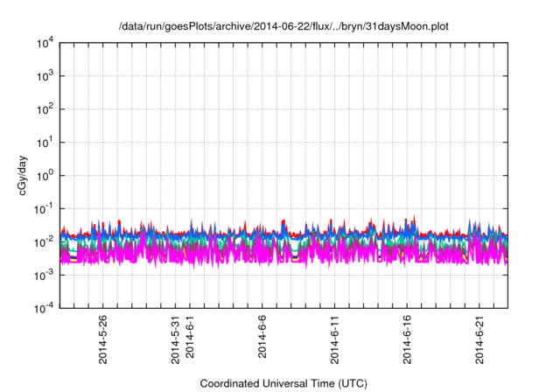
Task: Click the 2014-6-1 date tick label
Action: (x=190, y=339)
